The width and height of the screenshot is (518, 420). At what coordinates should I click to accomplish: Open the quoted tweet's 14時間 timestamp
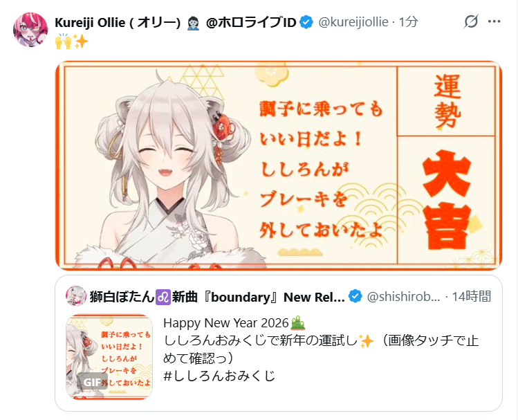[x=472, y=296]
